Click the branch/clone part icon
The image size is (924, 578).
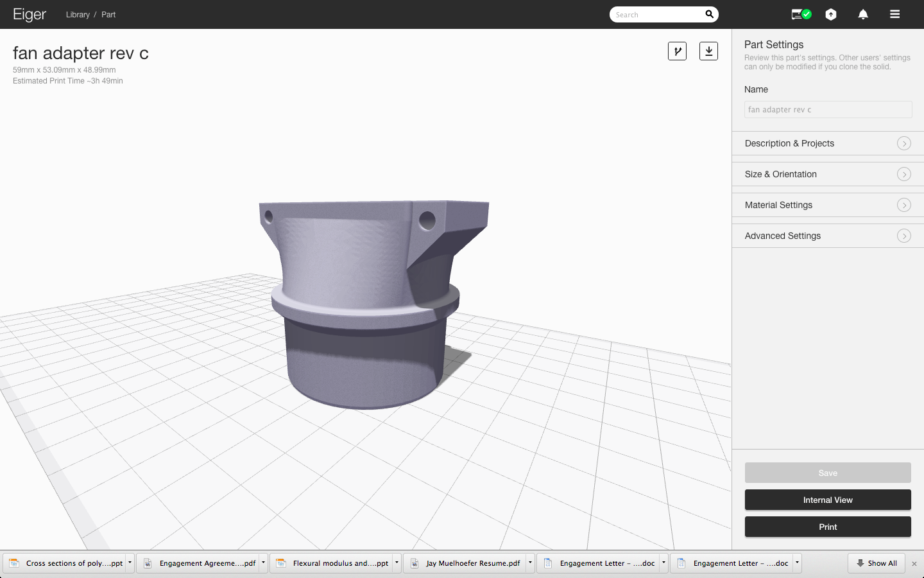[677, 51]
